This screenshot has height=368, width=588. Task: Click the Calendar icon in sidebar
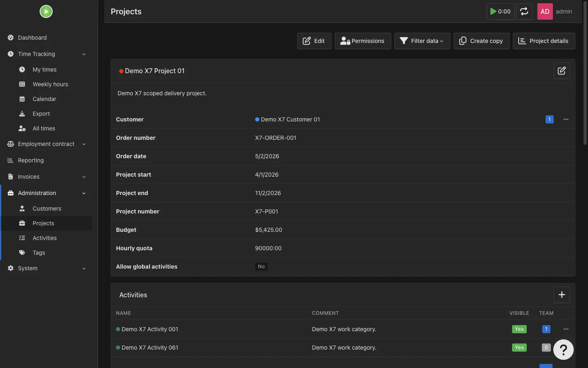(22, 99)
